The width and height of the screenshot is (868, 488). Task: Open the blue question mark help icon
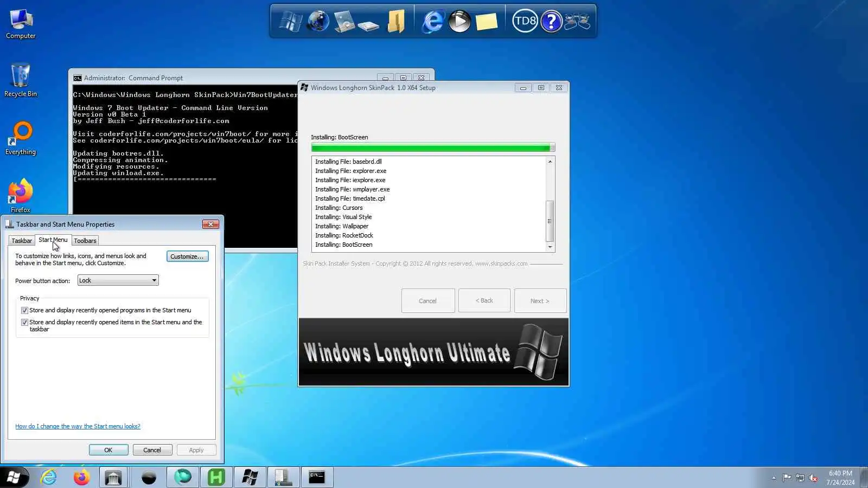[x=551, y=21]
